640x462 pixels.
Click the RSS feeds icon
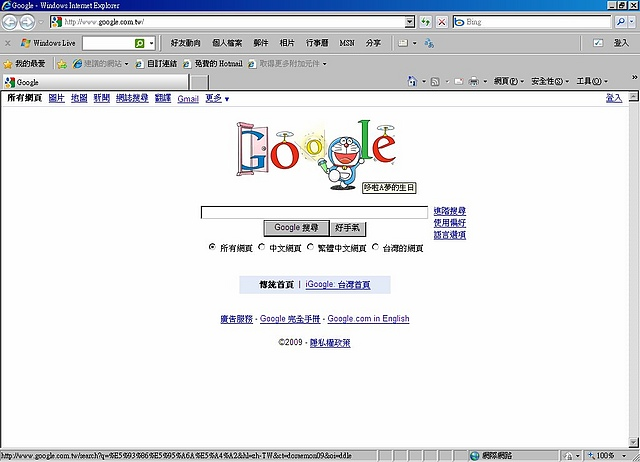(x=435, y=82)
